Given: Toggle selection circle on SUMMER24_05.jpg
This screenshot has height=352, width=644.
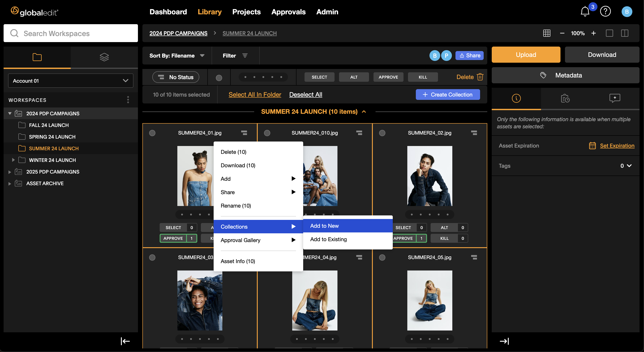Looking at the screenshot, I should tap(382, 258).
